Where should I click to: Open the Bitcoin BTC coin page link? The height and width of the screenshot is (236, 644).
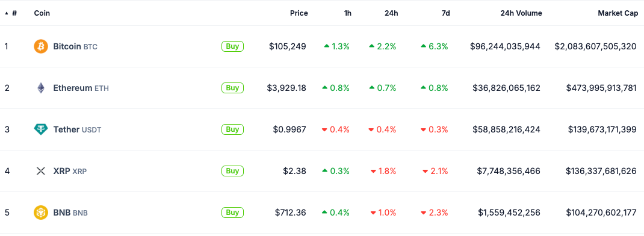click(x=75, y=46)
